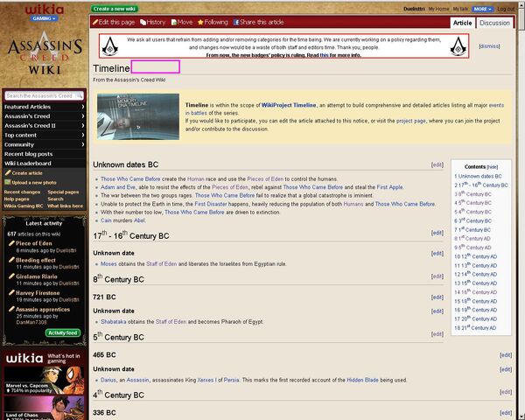Screen dimensions: 525x420
Task: Open Adam and Eve link
Action: (118, 187)
